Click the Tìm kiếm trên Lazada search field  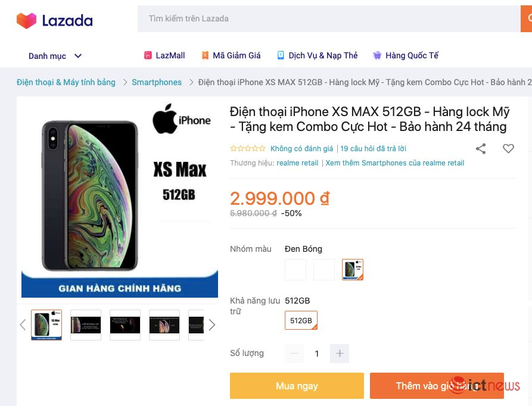pos(329,18)
